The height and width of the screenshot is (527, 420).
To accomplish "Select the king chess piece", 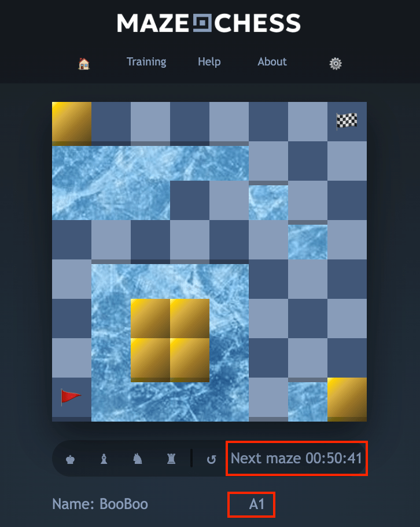I will pyautogui.click(x=70, y=459).
